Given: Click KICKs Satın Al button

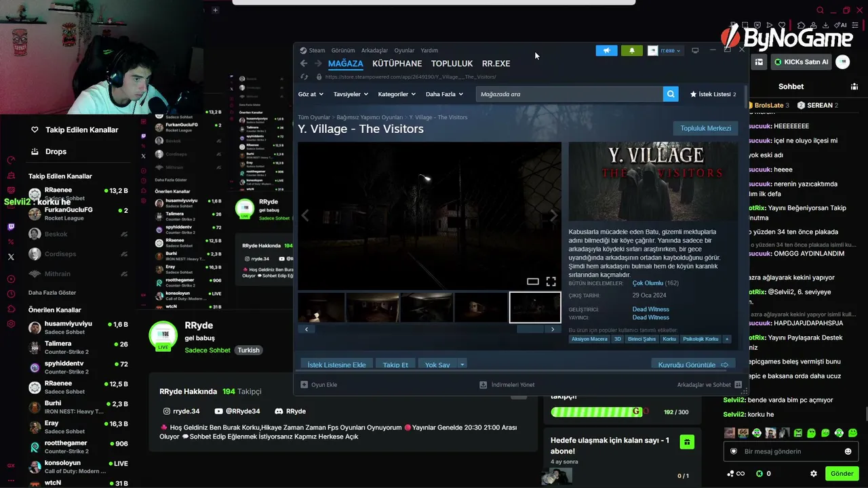Looking at the screenshot, I should [x=800, y=62].
